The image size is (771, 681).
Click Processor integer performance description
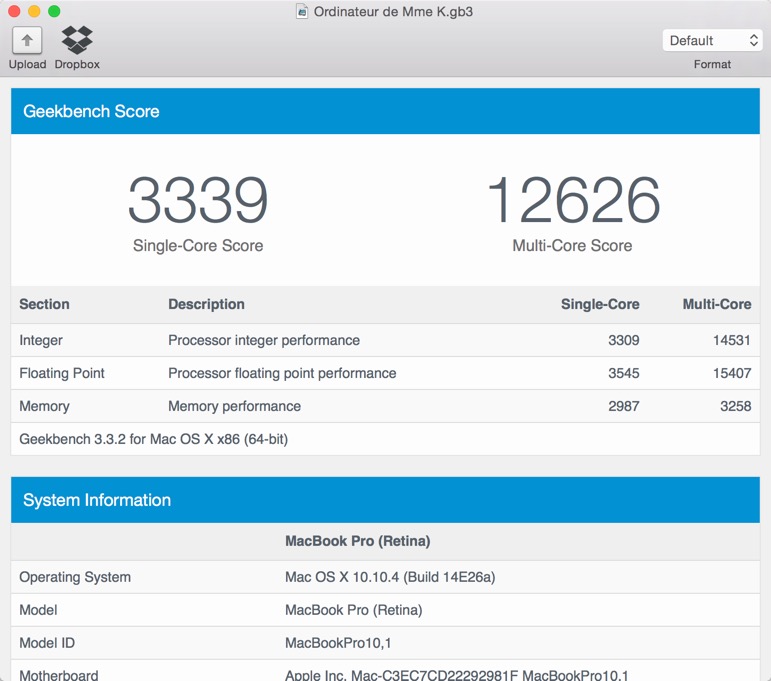pos(264,340)
